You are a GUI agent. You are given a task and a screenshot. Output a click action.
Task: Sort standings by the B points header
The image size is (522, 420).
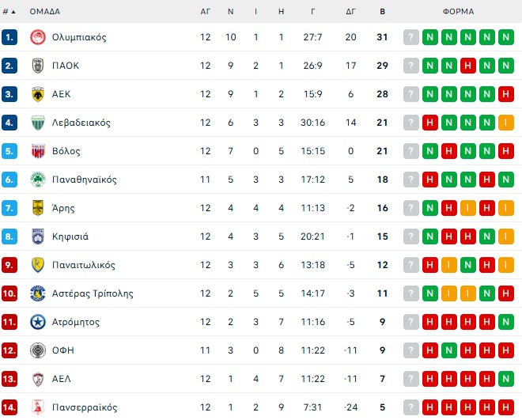coord(383,12)
